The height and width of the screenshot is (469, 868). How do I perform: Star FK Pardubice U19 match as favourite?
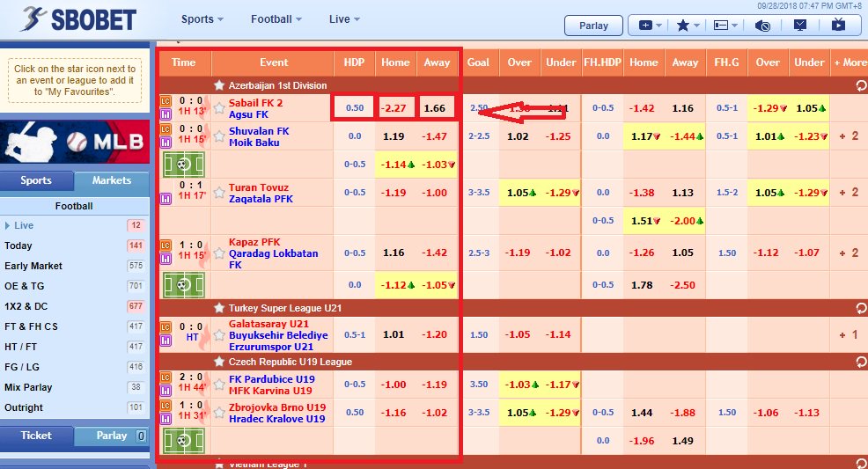click(x=219, y=385)
